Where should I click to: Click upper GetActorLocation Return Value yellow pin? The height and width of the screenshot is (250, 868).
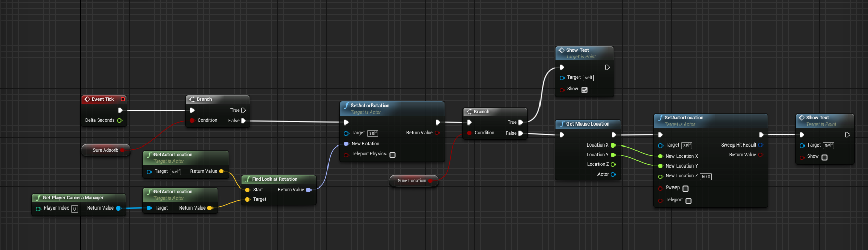pos(222,171)
